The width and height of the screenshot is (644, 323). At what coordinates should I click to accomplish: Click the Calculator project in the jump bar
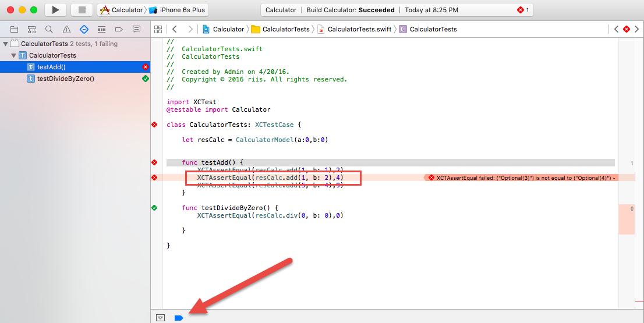click(223, 29)
